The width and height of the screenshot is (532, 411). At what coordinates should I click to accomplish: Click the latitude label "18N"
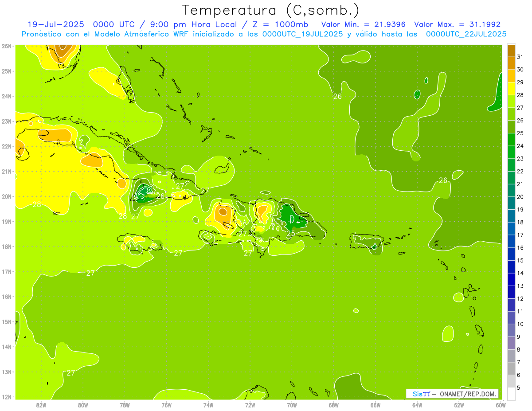click(x=7, y=247)
